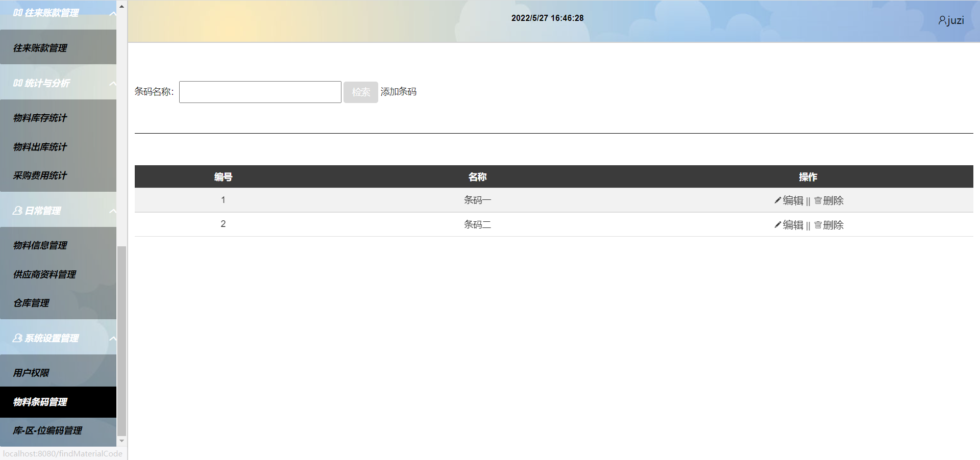Click the person icon before 日常管理
980x460 pixels.
click(x=18, y=211)
